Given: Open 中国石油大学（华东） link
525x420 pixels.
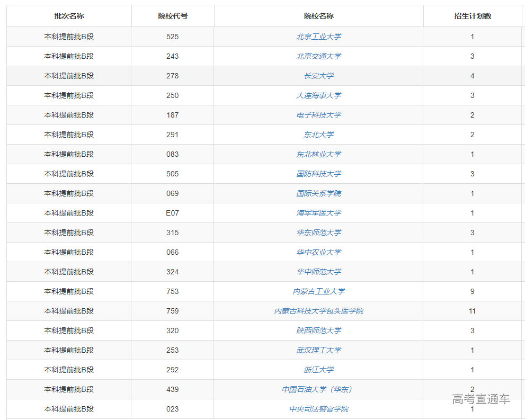Looking at the screenshot, I should (318, 389).
